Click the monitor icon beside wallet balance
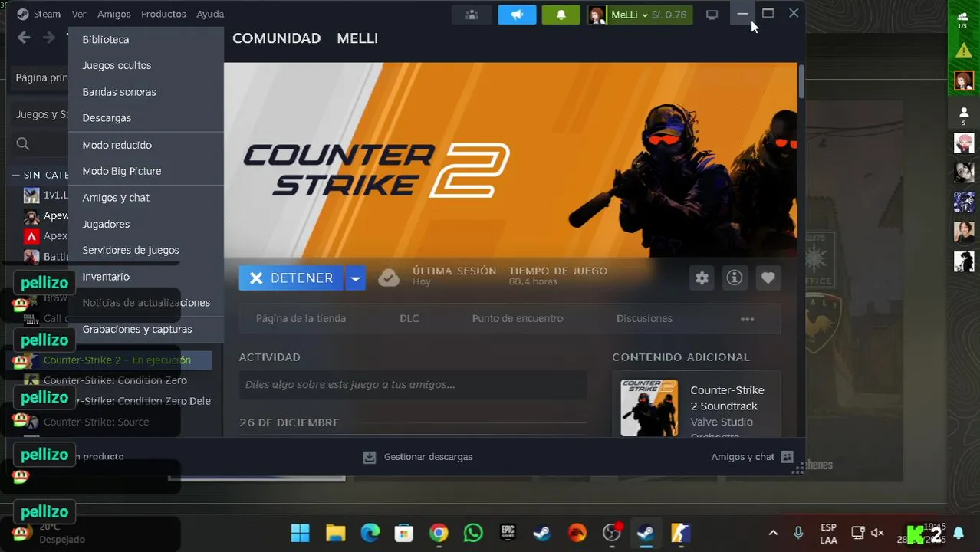The height and width of the screenshot is (552, 980). (x=712, y=15)
